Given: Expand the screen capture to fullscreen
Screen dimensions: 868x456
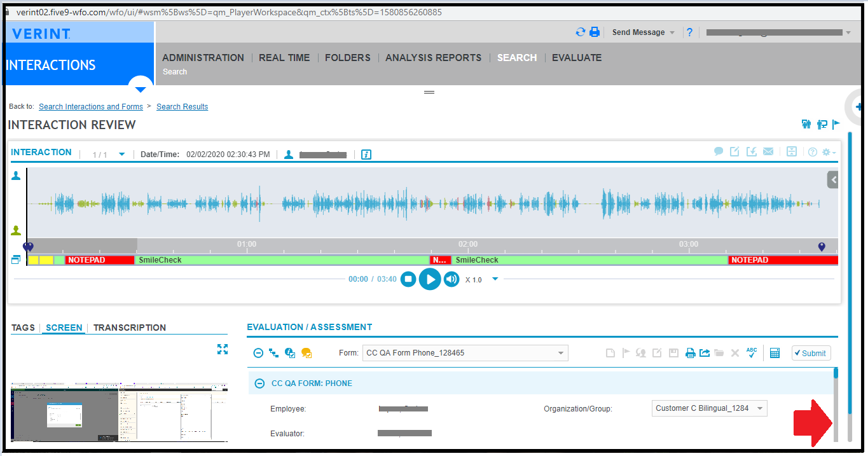Looking at the screenshot, I should coord(222,349).
